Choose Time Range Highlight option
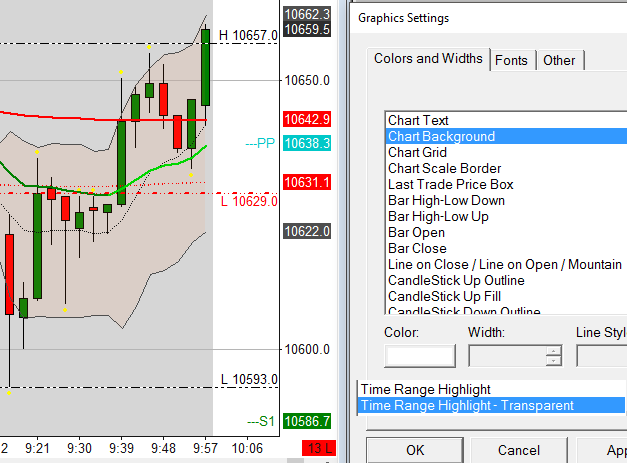 (x=491, y=389)
